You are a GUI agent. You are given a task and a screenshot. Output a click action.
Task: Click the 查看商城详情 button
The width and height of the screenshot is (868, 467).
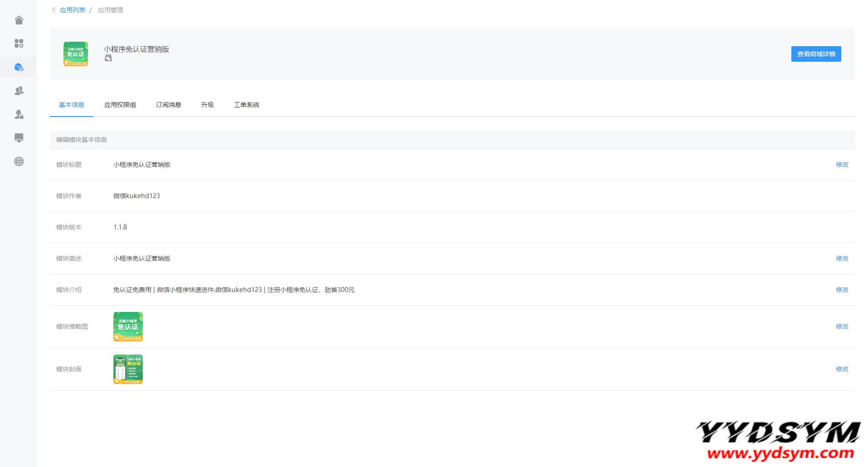[x=816, y=54]
